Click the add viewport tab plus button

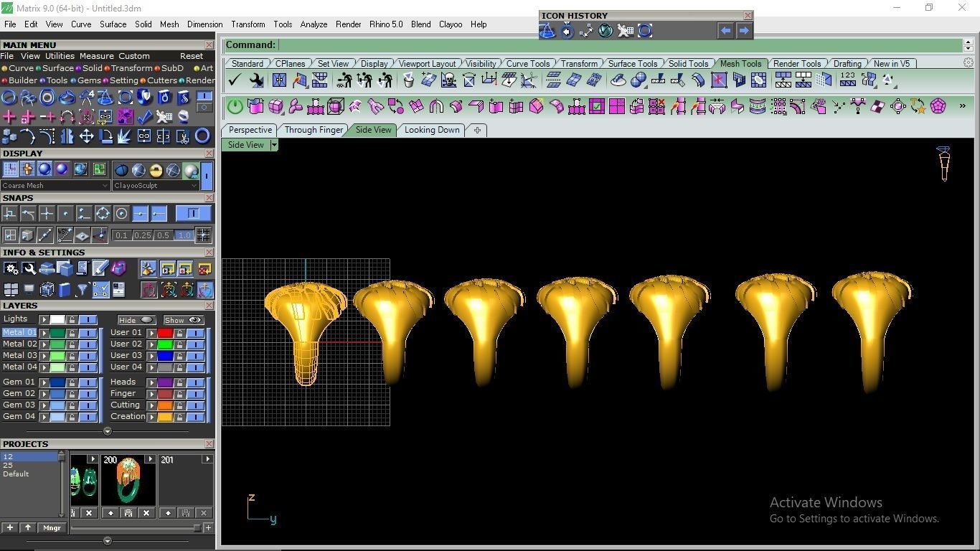[x=477, y=130]
